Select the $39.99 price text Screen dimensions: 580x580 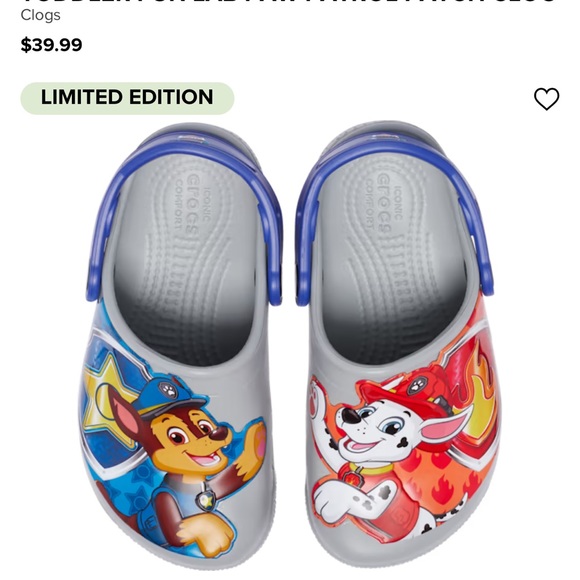51,45
